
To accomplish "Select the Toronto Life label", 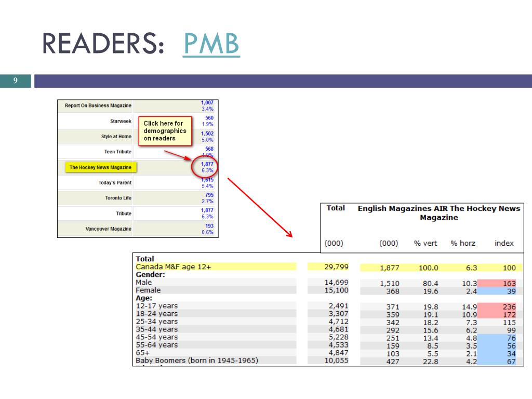I will click(118, 198).
